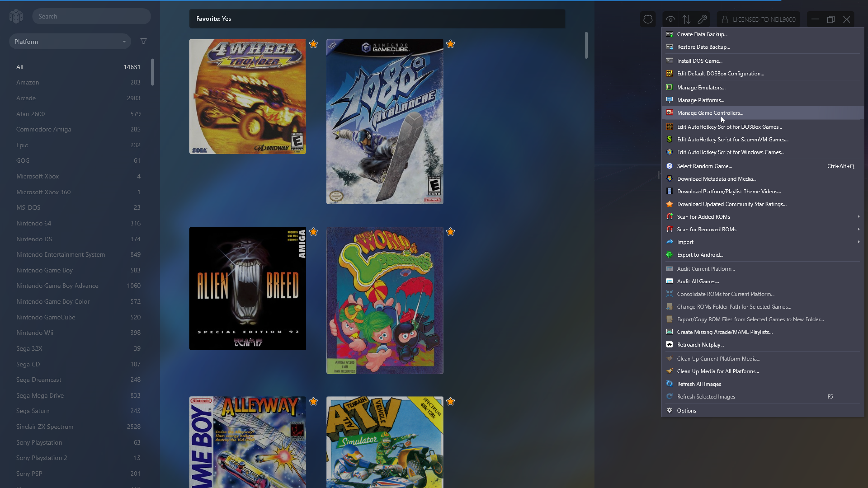Image resolution: width=868 pixels, height=488 pixels.
Task: Open the 1080 Avalanche cover
Action: click(x=385, y=122)
